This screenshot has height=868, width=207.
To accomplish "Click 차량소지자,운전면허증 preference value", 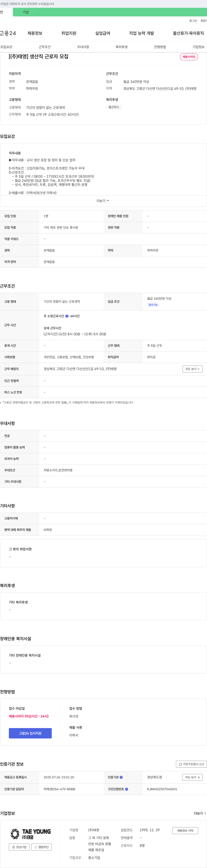I will coord(58,470).
